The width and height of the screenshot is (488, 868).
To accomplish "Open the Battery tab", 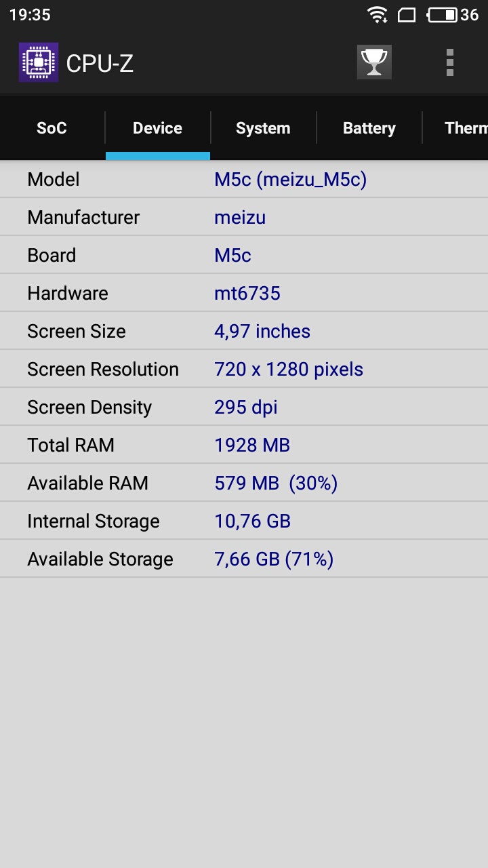I will tap(369, 128).
